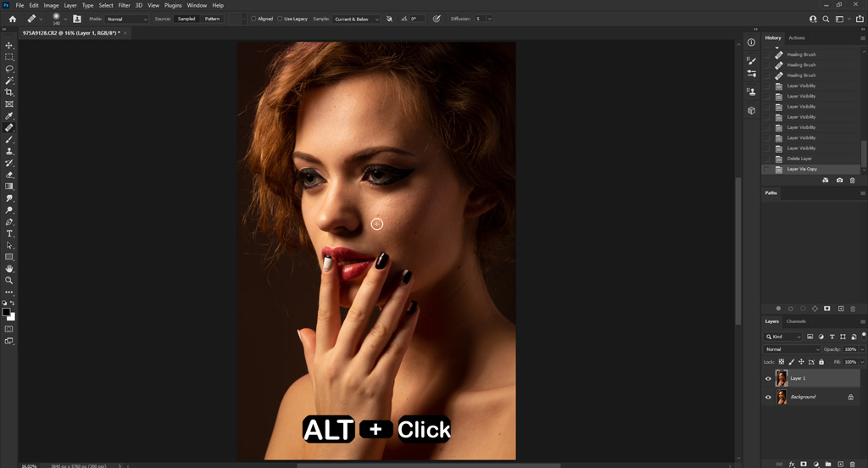Select the Magic Wand tool
The image size is (868, 468).
[8, 81]
